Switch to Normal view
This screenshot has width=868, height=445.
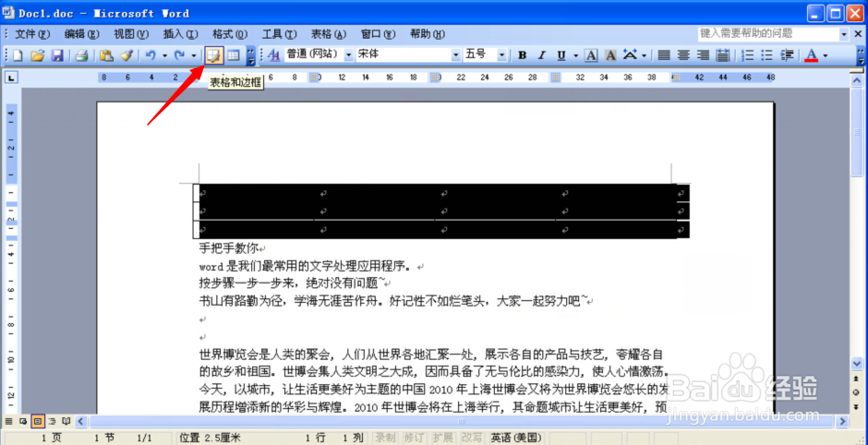click(x=9, y=422)
